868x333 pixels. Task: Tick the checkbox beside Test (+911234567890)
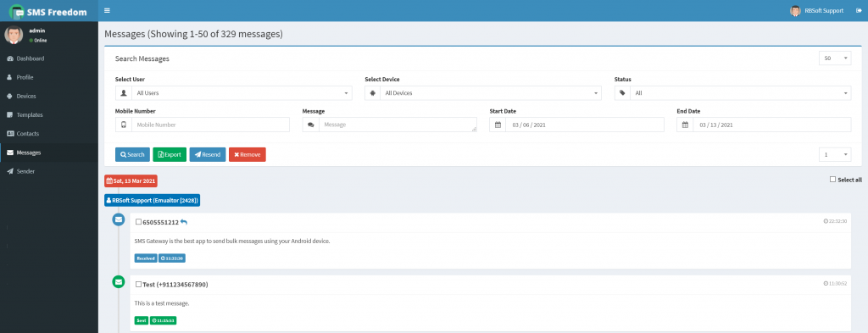click(138, 285)
